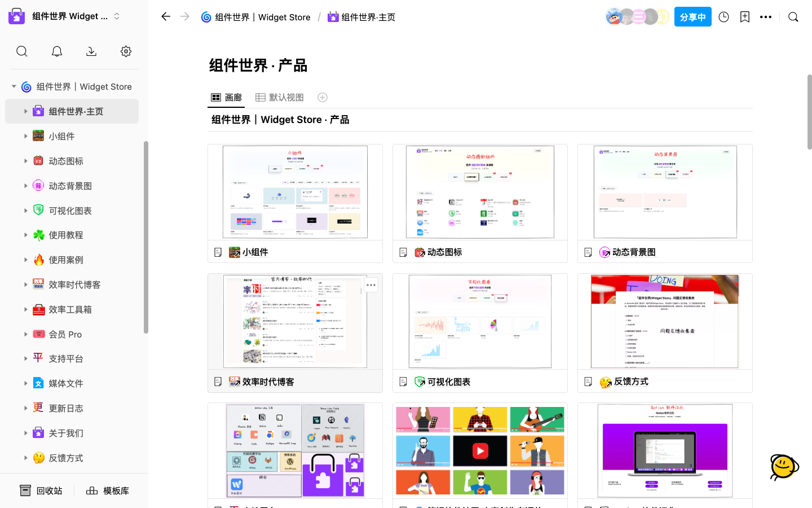812x508 pixels.
Task: Open 关于我们 page in sidebar
Action: (72, 433)
